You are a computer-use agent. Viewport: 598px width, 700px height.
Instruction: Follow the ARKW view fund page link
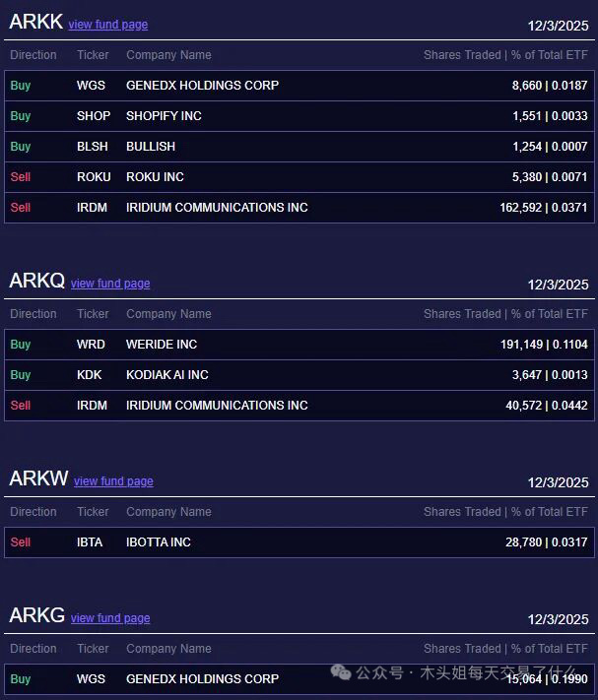pyautogui.click(x=113, y=481)
